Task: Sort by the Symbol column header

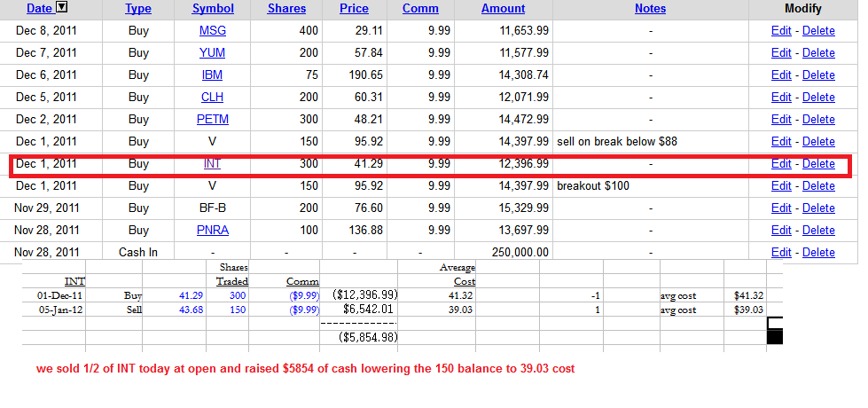Action: coord(213,9)
